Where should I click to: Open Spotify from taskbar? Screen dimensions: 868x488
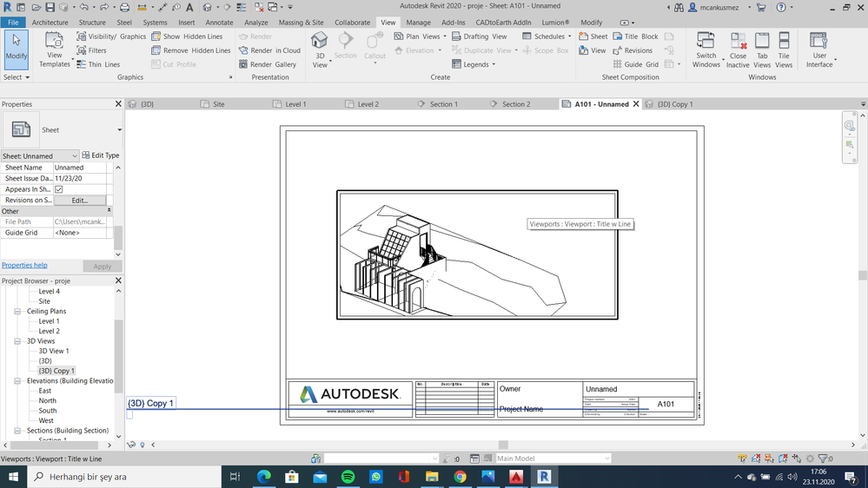[x=348, y=477]
